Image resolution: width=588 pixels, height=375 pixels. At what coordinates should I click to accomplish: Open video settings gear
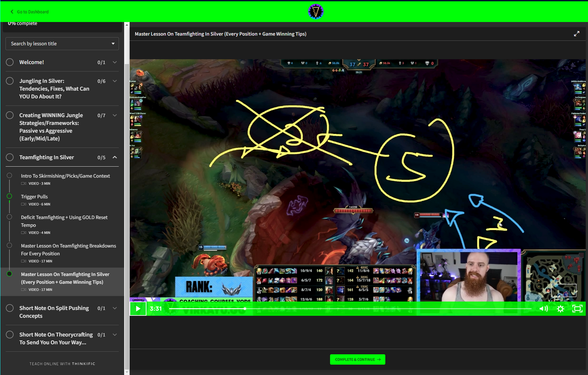tap(560, 309)
